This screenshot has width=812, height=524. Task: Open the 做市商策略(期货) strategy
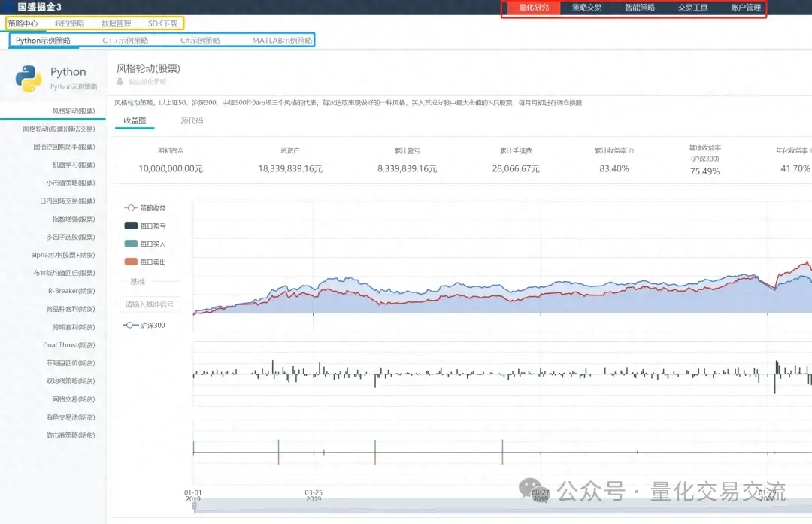tap(71, 435)
